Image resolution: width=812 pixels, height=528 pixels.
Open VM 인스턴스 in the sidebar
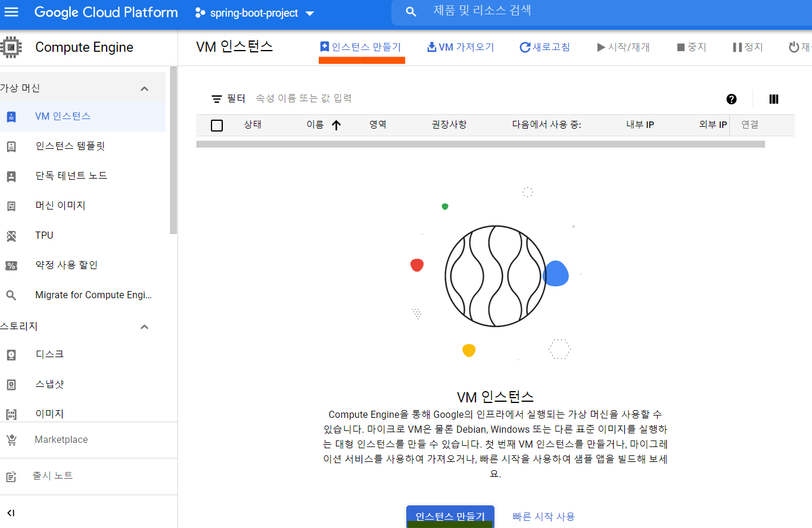point(83,117)
